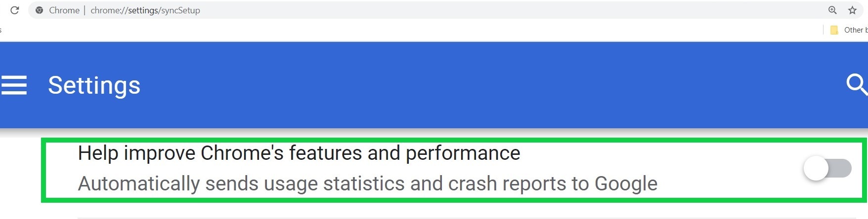Image resolution: width=868 pixels, height=219 pixels.
Task: Click the reload page icon
Action: click(15, 10)
